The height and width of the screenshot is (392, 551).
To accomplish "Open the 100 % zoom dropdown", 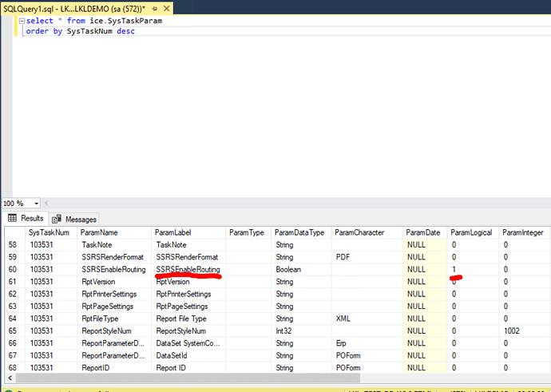I will (36, 204).
